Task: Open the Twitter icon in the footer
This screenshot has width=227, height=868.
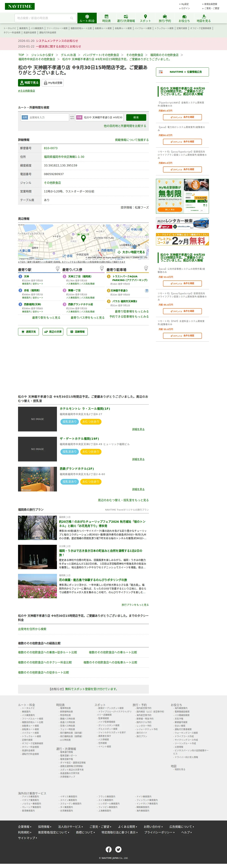Action: tap(118, 849)
